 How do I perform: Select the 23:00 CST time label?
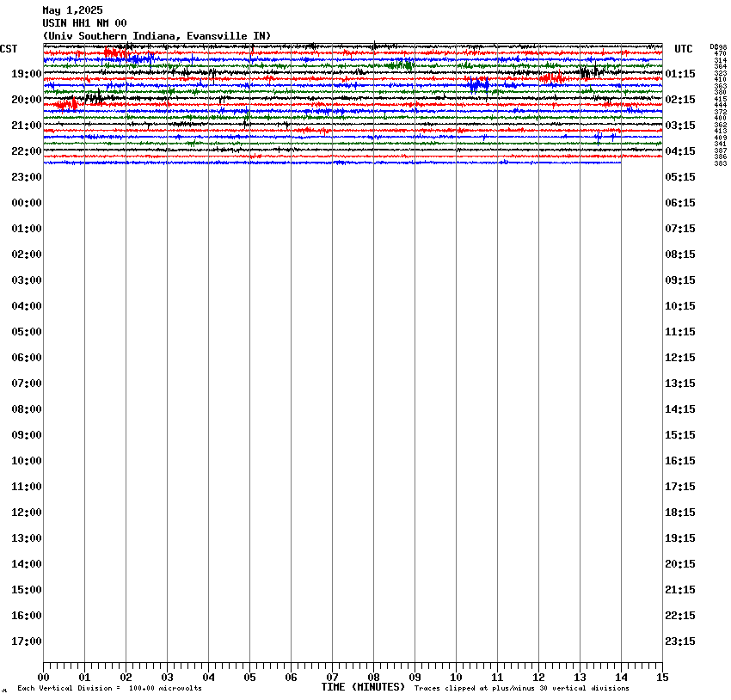pos(27,177)
